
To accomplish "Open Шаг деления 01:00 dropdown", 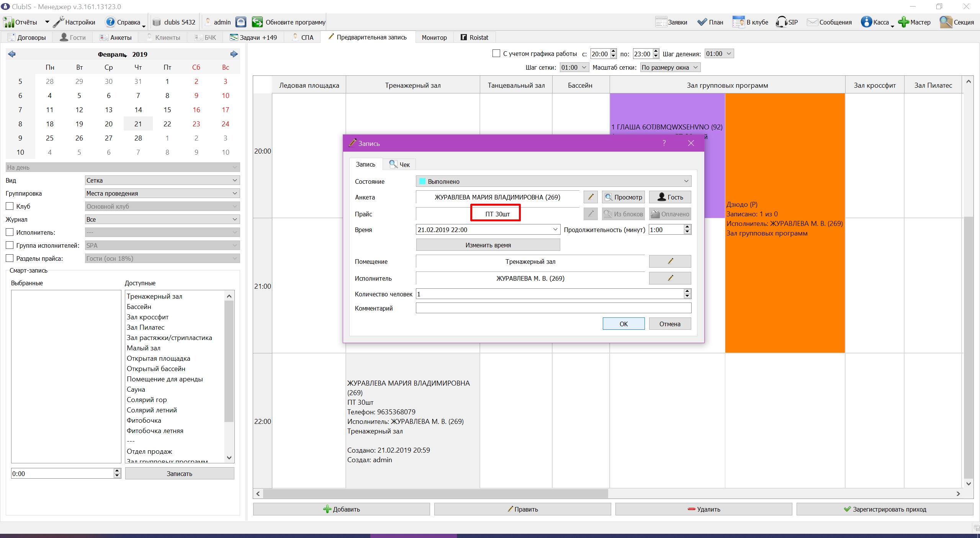I will point(719,54).
